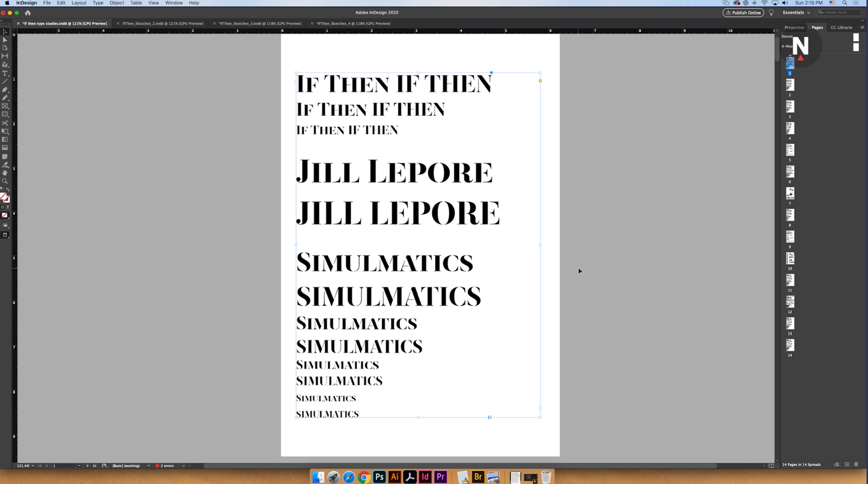Select the Rectangle tool

coord(5,114)
